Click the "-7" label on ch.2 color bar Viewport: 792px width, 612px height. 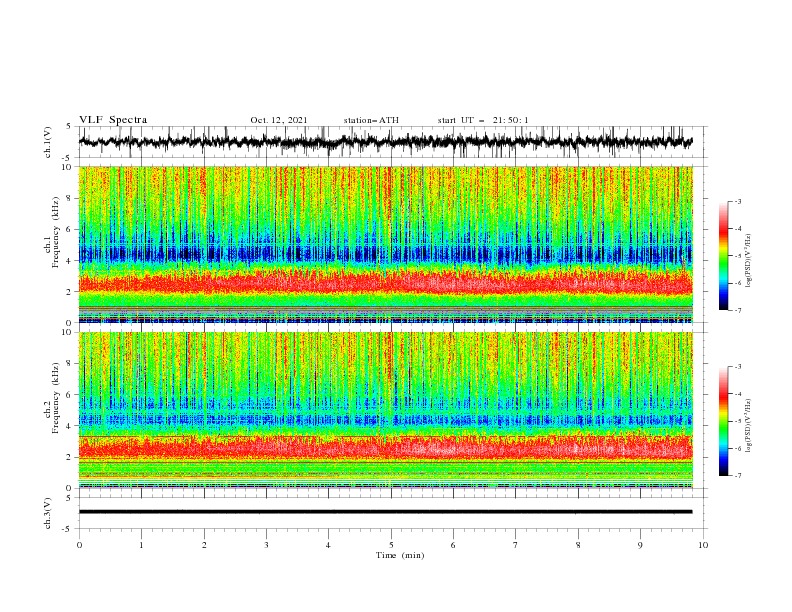pyautogui.click(x=737, y=476)
